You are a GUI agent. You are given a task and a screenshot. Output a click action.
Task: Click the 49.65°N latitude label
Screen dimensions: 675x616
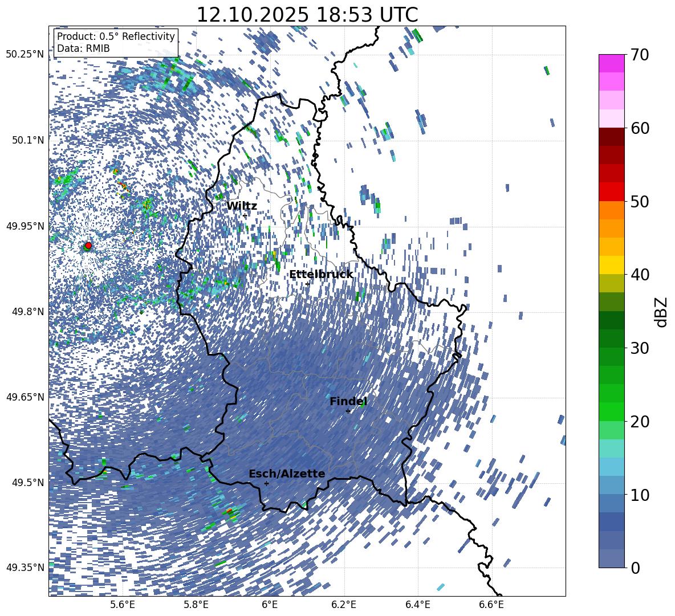coord(25,397)
